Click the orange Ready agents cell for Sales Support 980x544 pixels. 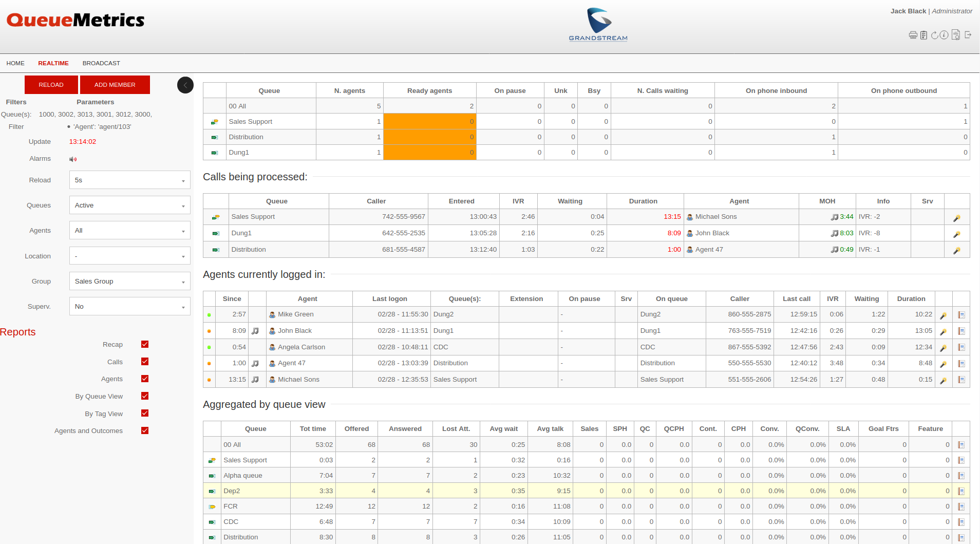pyautogui.click(x=430, y=122)
